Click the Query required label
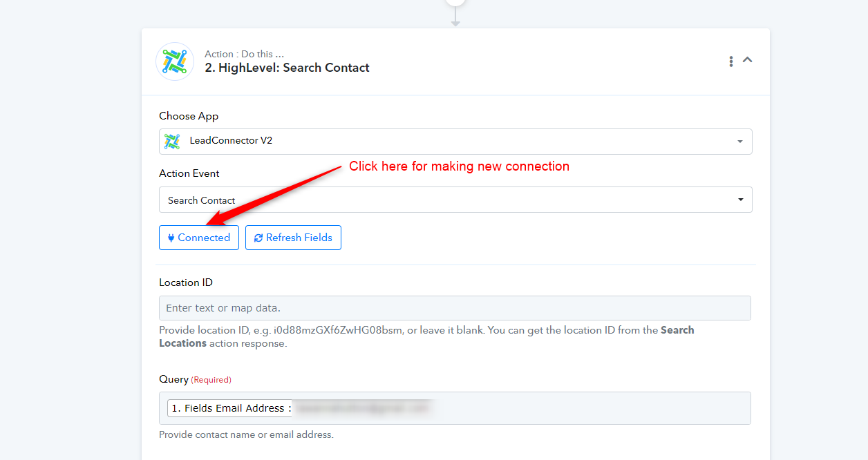This screenshot has width=868, height=460. click(x=195, y=379)
